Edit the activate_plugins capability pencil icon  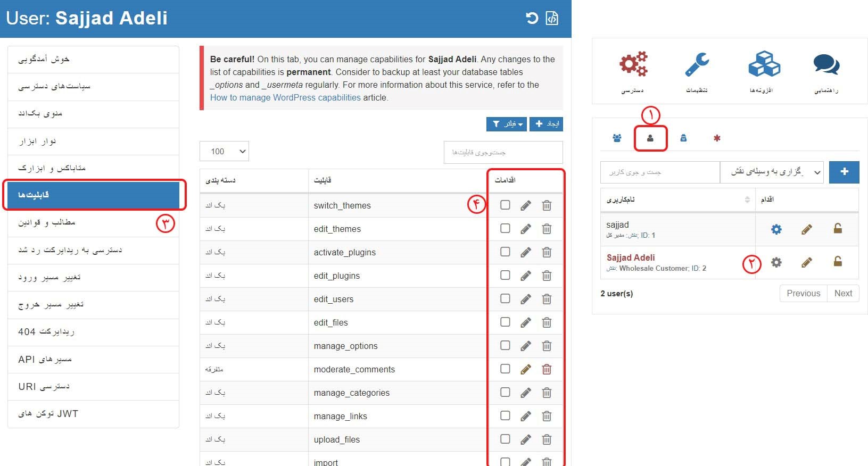526,253
